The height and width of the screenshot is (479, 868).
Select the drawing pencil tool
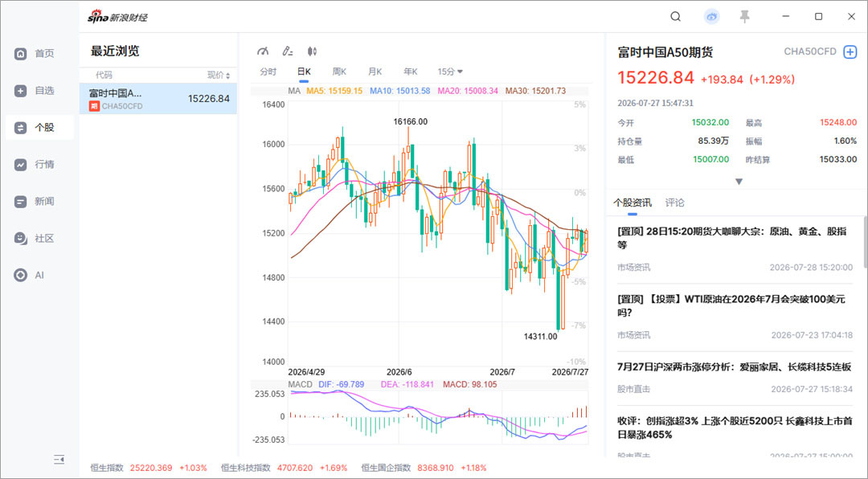coord(287,51)
